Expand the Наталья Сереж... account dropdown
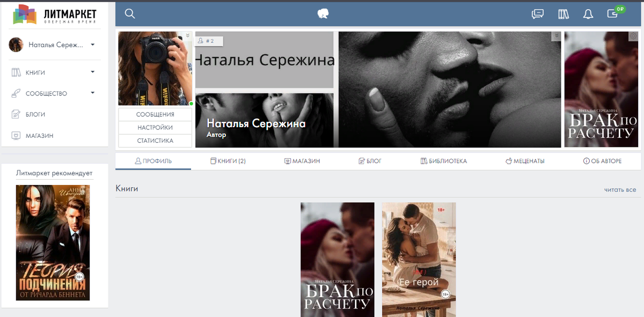The width and height of the screenshot is (644, 317). pos(93,45)
